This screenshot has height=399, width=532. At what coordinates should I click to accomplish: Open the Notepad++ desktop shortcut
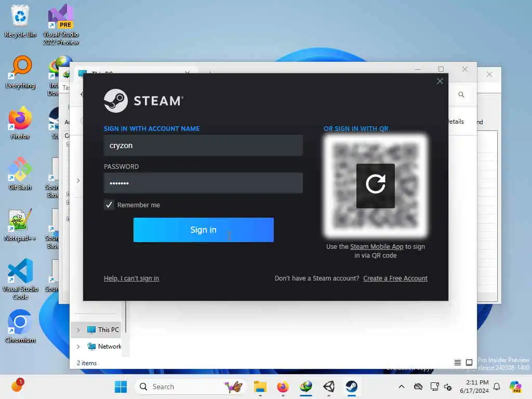pos(20,224)
